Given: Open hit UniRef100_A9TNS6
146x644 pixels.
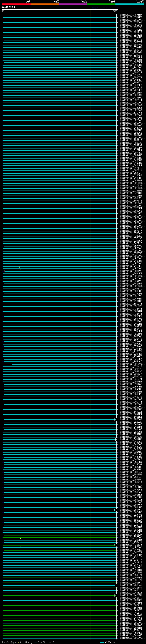Looking at the screenshot, I should pos(131,27).
